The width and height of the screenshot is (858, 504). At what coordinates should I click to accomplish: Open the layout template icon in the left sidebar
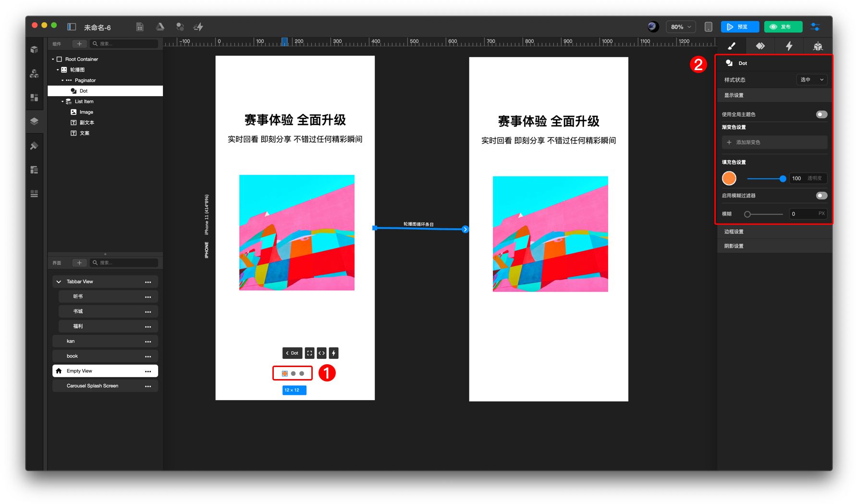[x=34, y=170]
